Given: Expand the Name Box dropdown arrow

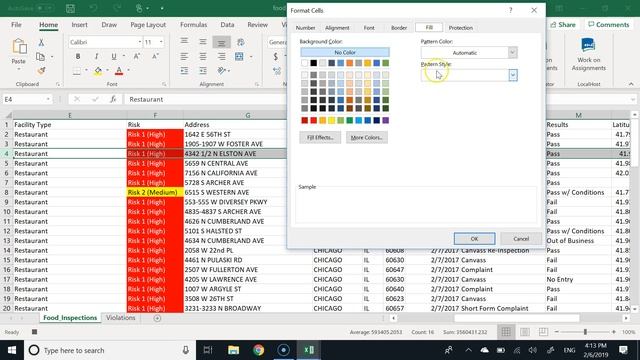Looking at the screenshot, I should pos(48,99).
